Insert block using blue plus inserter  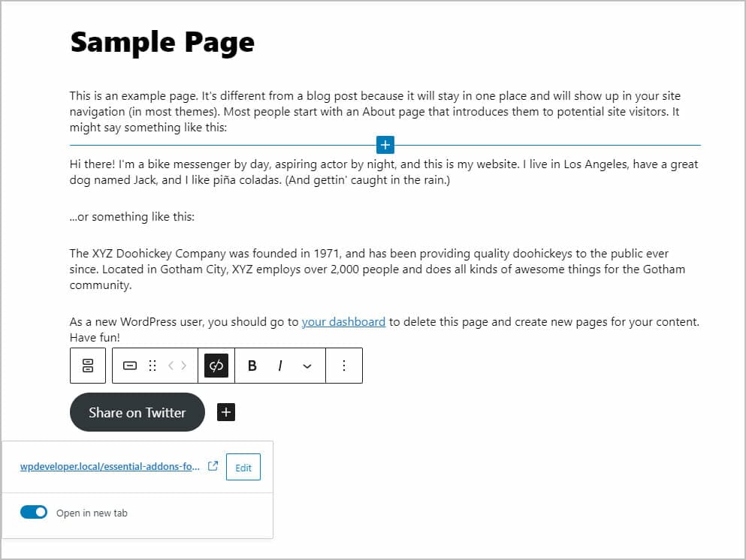tap(385, 145)
